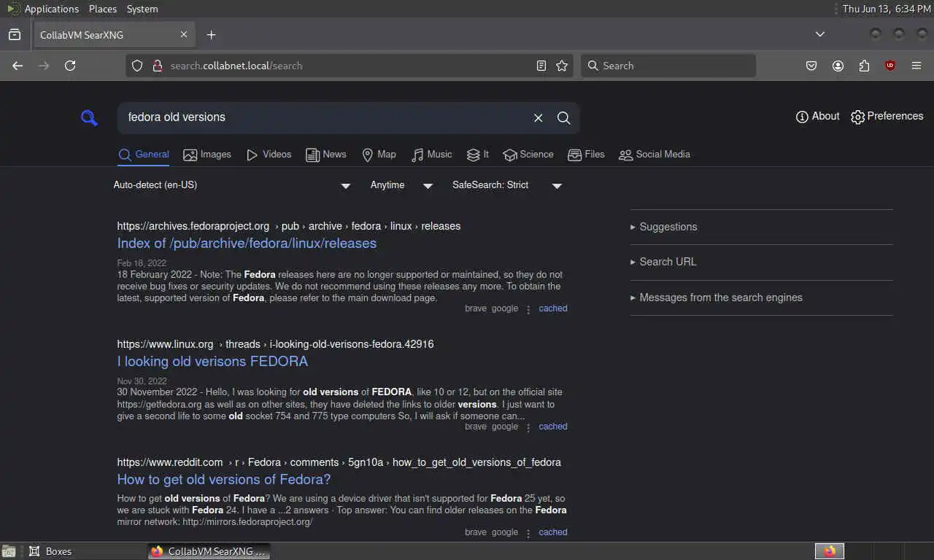
Task: Open more options dots for archives.fedoraproject result
Action: coord(528,309)
